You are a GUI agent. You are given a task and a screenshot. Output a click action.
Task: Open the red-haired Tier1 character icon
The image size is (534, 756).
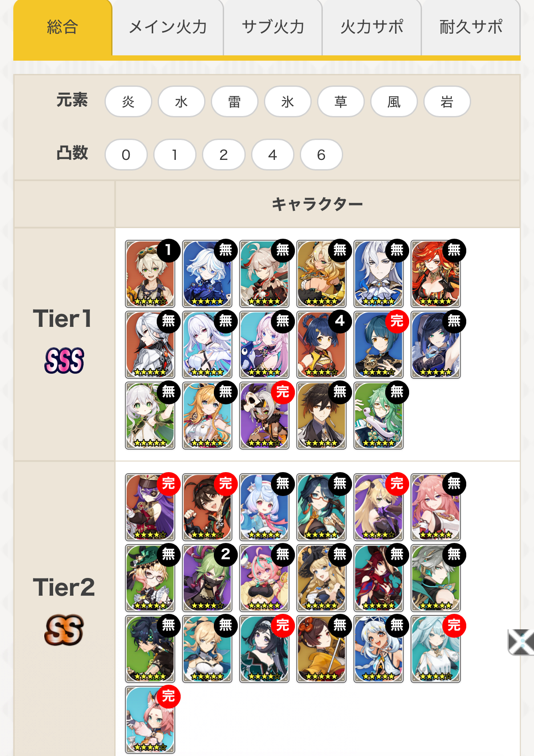tap(436, 274)
